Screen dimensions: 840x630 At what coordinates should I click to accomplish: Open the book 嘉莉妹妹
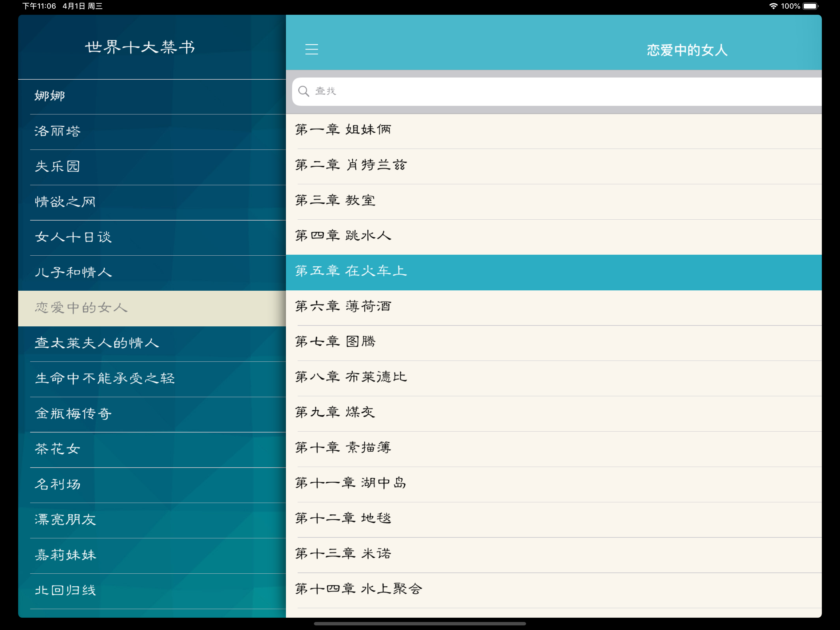(x=152, y=556)
